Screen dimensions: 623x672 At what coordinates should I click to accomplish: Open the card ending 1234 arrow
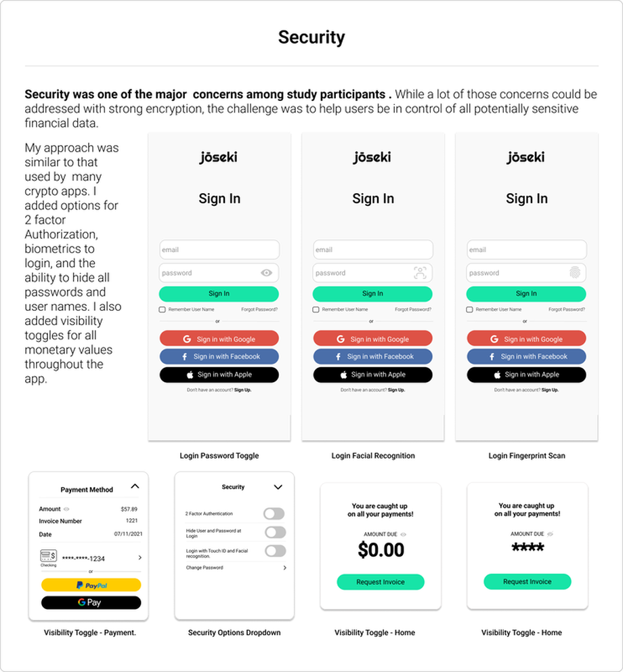click(x=140, y=558)
